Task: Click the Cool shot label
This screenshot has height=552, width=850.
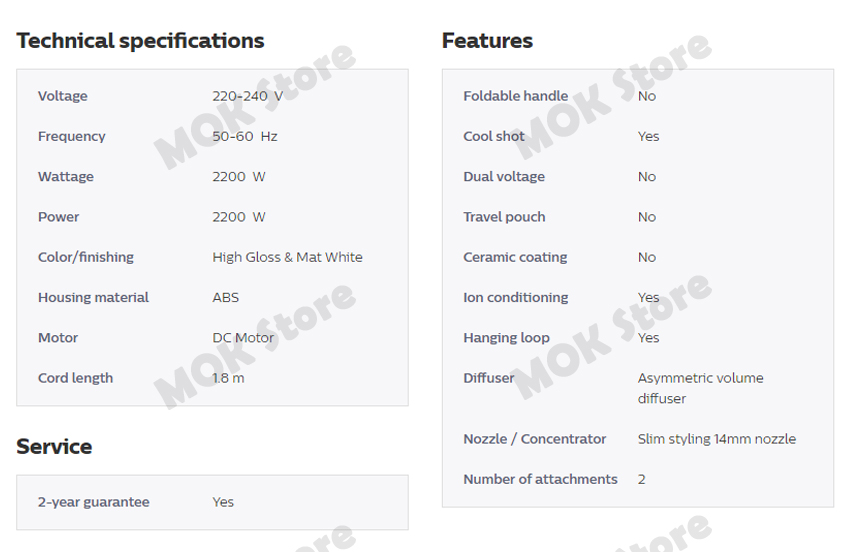Action: 494,136
